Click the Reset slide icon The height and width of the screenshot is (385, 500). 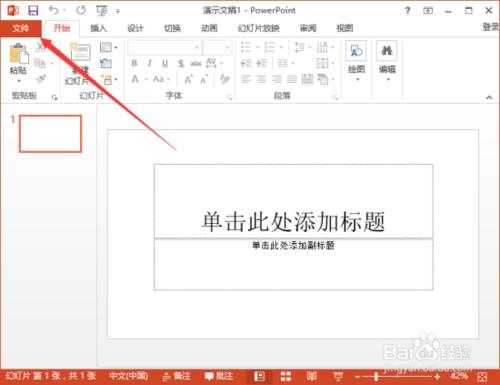click(106, 63)
